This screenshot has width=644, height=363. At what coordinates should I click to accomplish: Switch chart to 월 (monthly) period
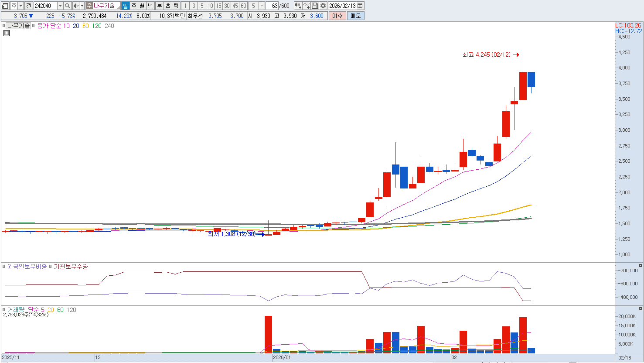(x=142, y=6)
